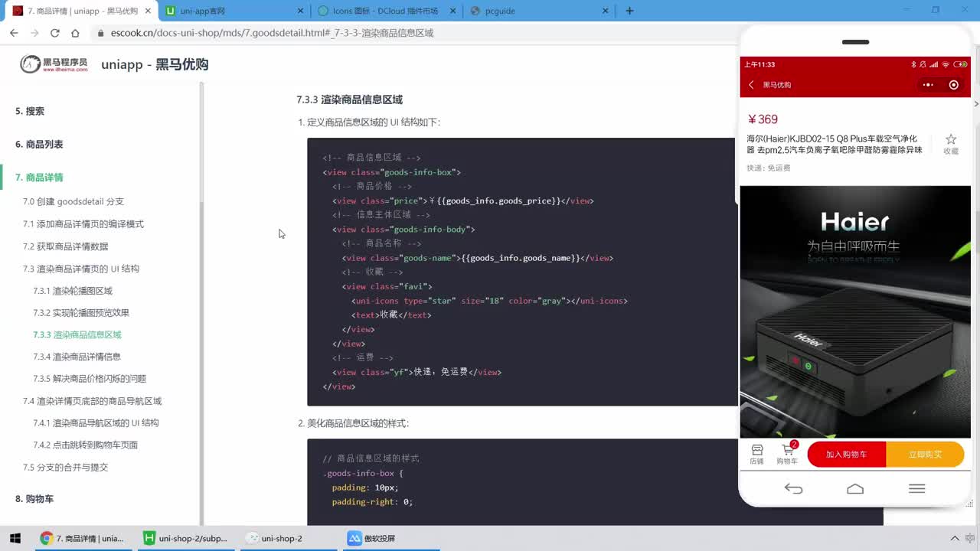Switch to the pcguide tab
Screen dimensions: 980x551
tap(536, 11)
